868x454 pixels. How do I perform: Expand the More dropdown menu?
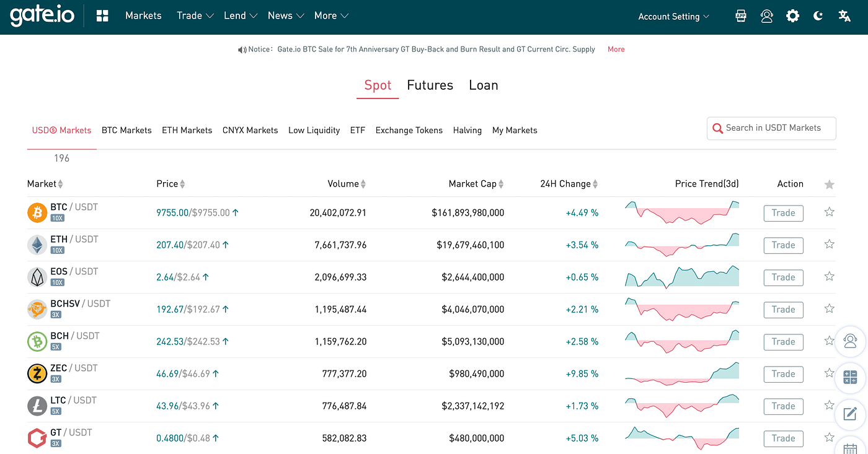tap(331, 16)
